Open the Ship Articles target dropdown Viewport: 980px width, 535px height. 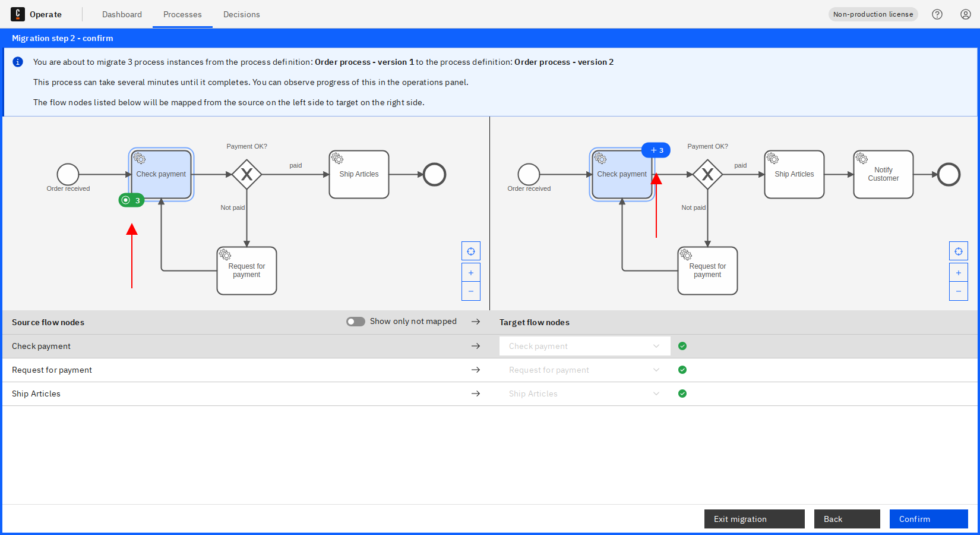coord(584,394)
